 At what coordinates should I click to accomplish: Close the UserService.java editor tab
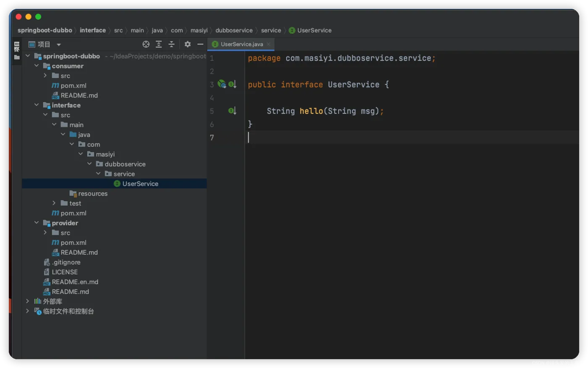click(268, 44)
